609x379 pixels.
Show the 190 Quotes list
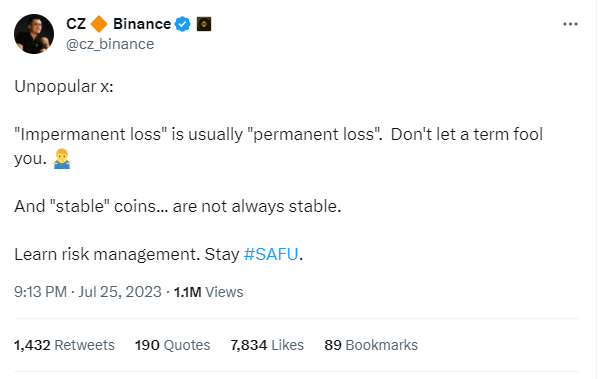(172, 345)
